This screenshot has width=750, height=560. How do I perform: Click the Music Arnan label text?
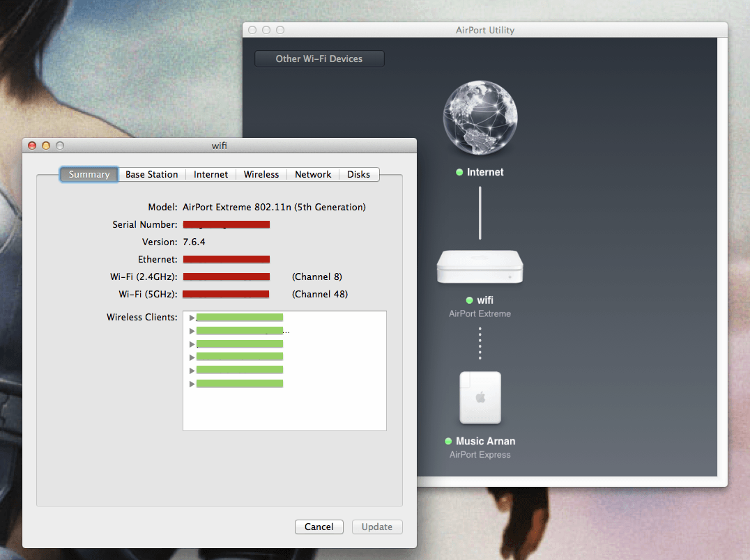pos(486,441)
